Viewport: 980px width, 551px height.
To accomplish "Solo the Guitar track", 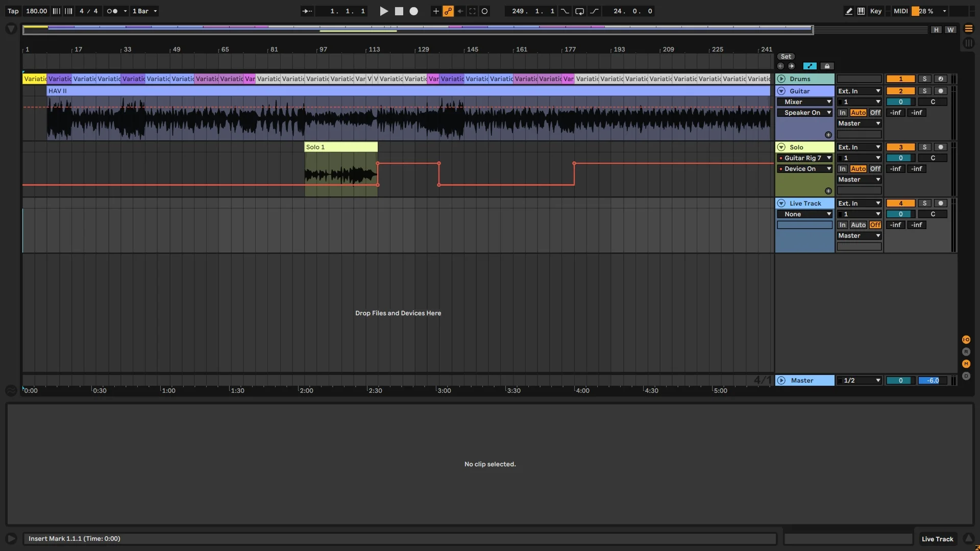I will 924,91.
